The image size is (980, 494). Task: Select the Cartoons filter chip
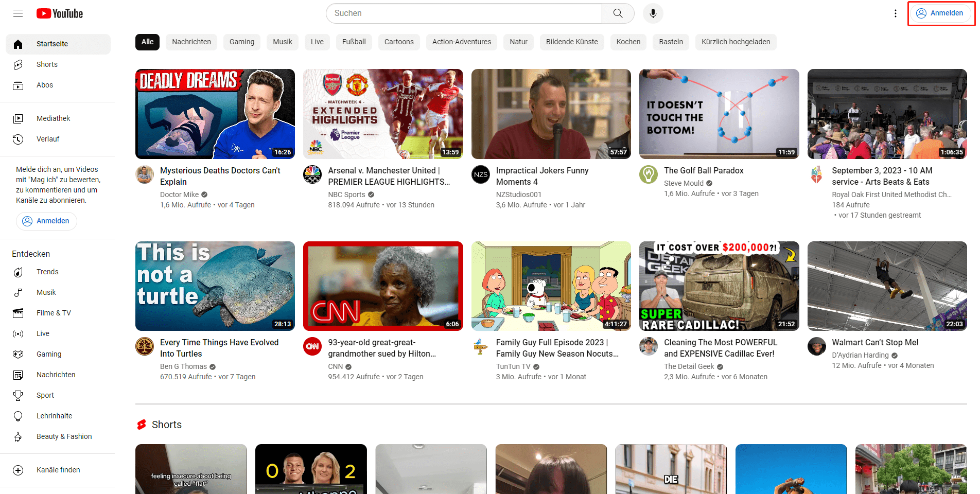click(399, 42)
